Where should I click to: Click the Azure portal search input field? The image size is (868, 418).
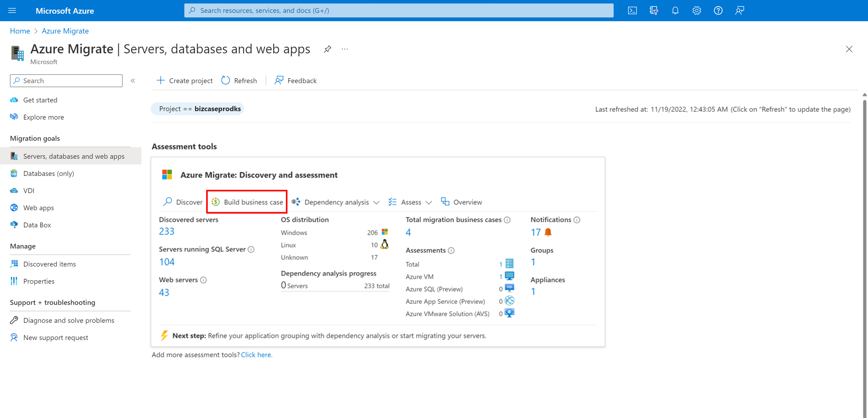400,10
